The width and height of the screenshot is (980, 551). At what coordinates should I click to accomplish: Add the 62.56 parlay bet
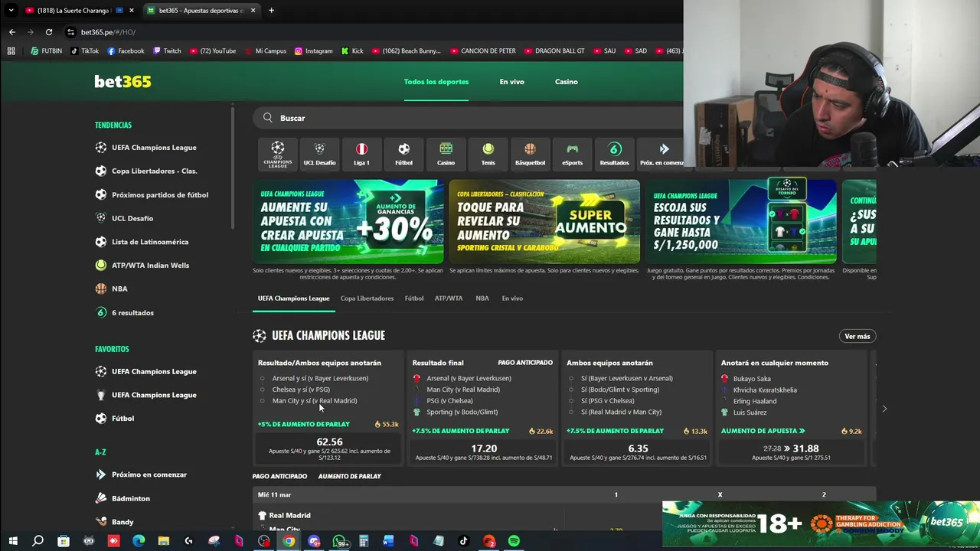pyautogui.click(x=329, y=449)
